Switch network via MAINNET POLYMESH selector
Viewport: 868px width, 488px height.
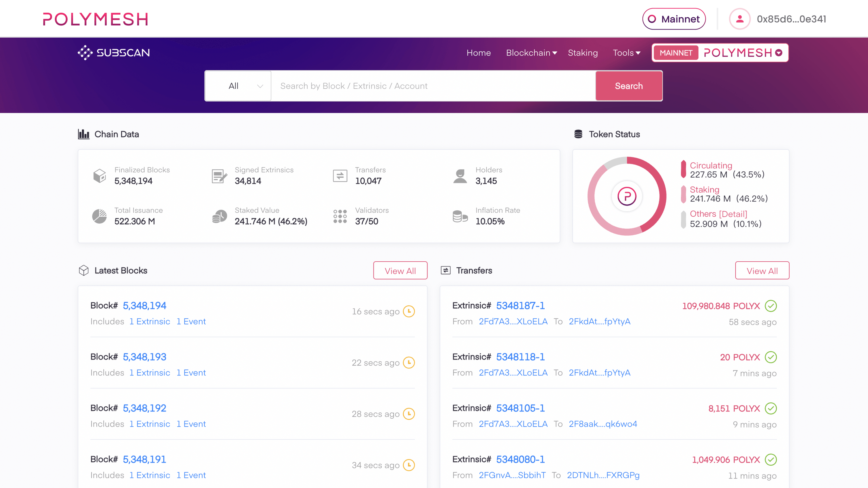pyautogui.click(x=720, y=53)
